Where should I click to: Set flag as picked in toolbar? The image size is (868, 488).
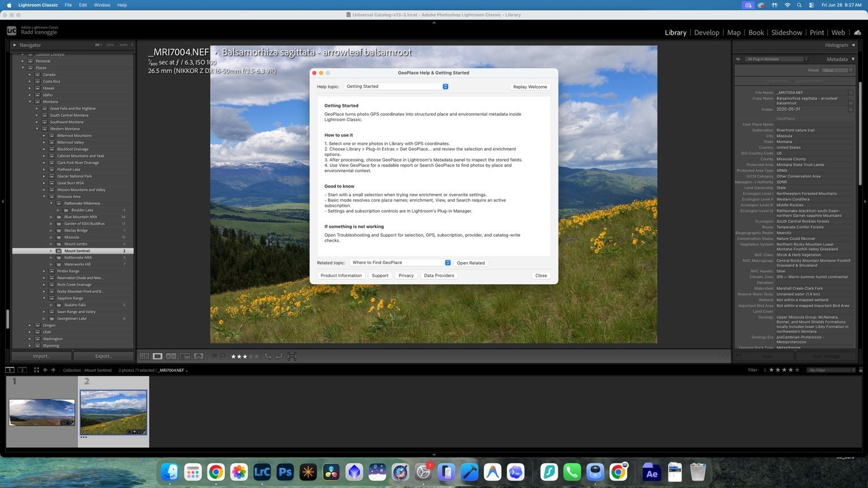click(x=215, y=356)
